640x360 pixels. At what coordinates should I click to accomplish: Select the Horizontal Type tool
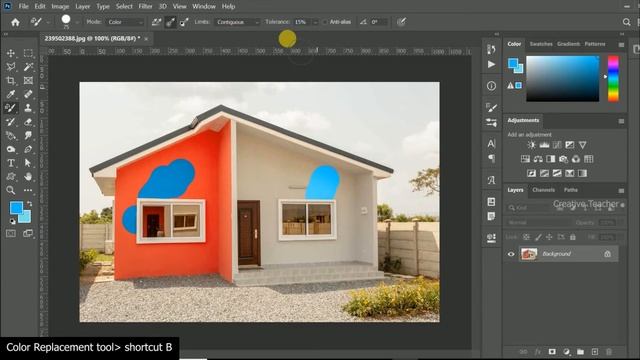coord(11,163)
